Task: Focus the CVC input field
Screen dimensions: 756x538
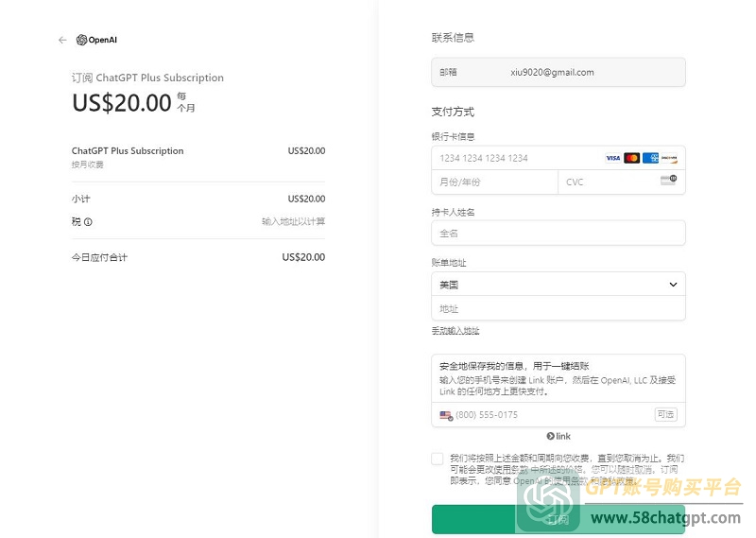Action: (x=622, y=182)
